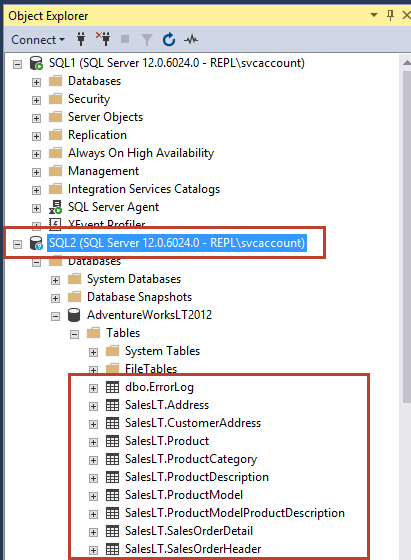
Task: Open the Object Explorer window position dropdown arrow
Action: 374,15
